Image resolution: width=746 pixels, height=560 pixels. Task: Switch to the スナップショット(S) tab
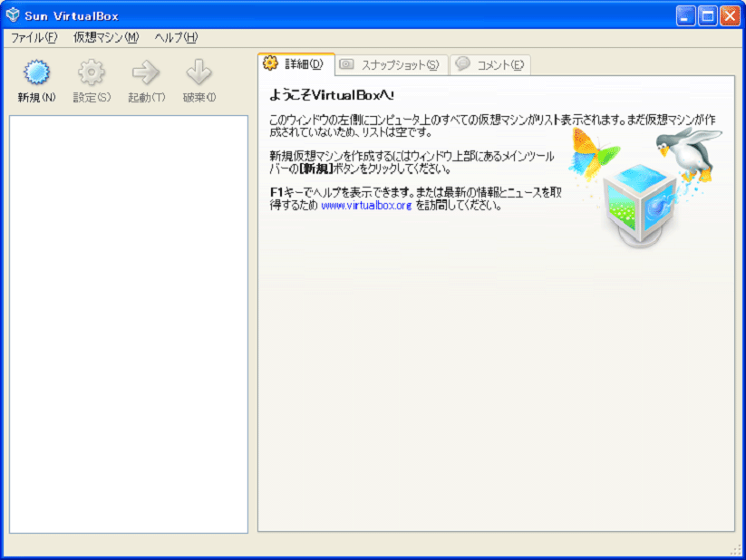pos(392,64)
